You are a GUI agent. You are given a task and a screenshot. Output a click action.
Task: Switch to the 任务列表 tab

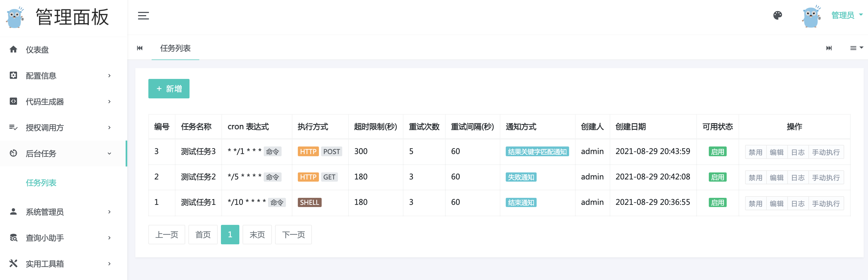point(175,48)
